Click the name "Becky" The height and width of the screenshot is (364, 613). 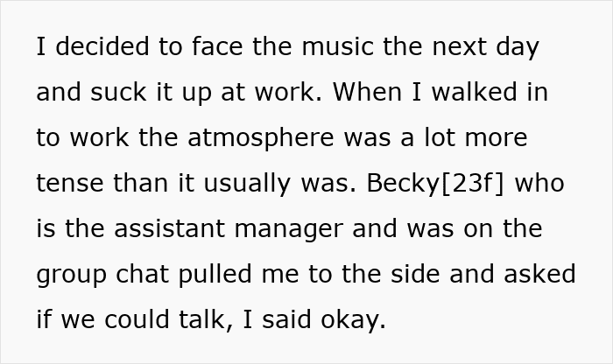pos(404,183)
